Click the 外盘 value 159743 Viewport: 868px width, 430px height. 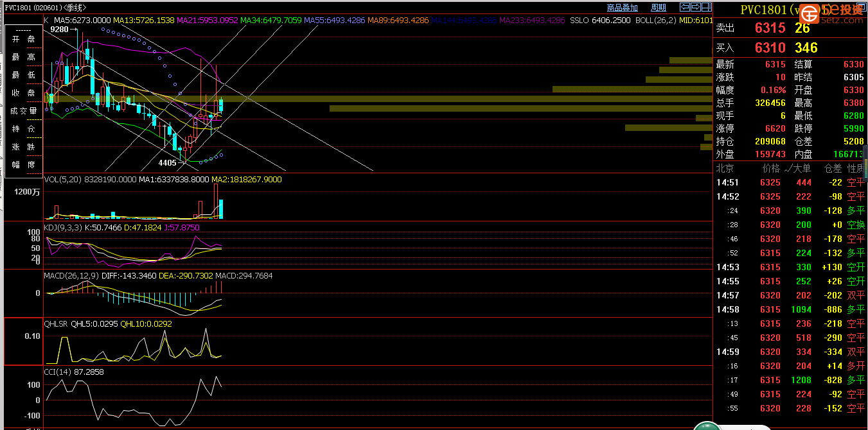coord(770,154)
